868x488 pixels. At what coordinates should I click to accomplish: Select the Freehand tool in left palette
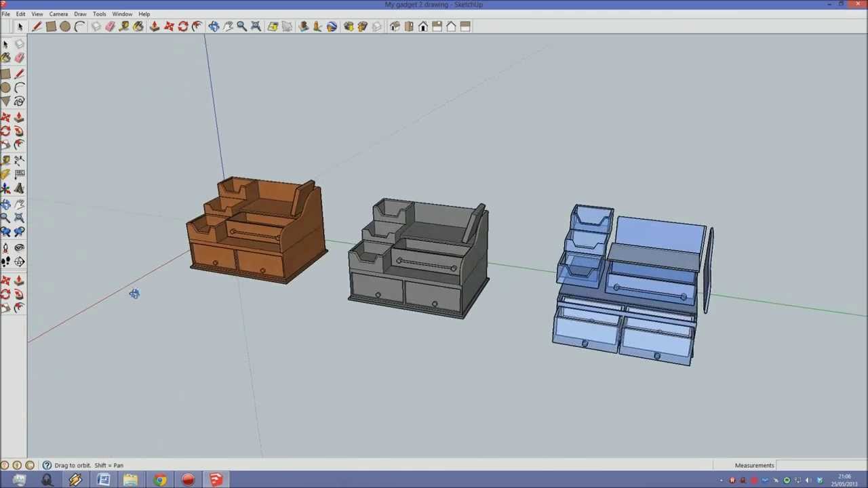click(x=20, y=102)
